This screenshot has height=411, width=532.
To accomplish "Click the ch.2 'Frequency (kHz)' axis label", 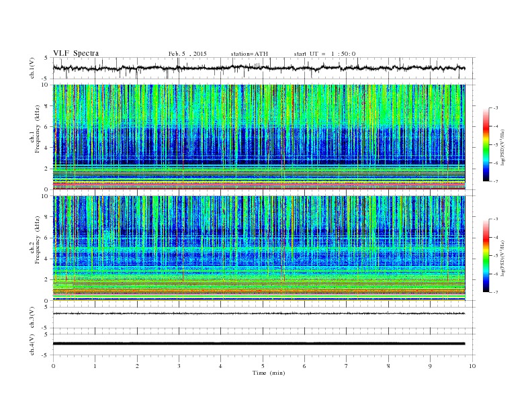I will coord(38,240).
